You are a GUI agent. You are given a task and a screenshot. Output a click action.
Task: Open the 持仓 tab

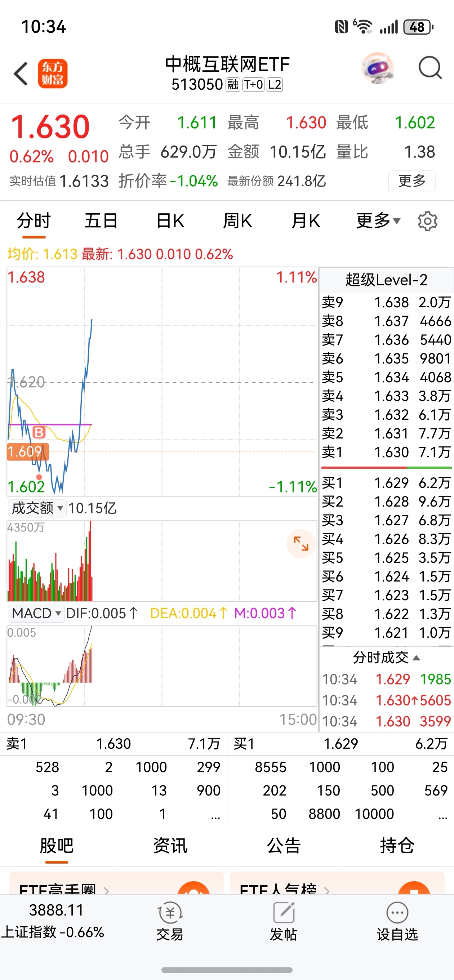(x=397, y=845)
